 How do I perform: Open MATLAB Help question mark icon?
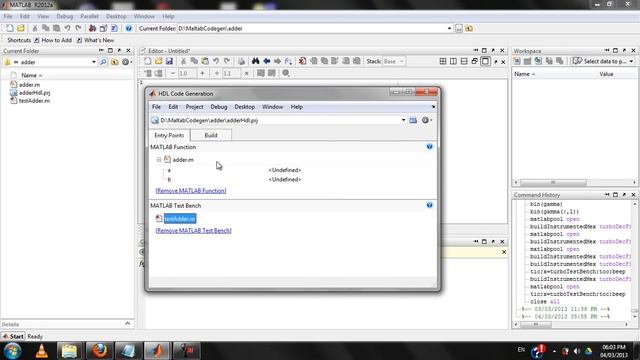[129, 28]
